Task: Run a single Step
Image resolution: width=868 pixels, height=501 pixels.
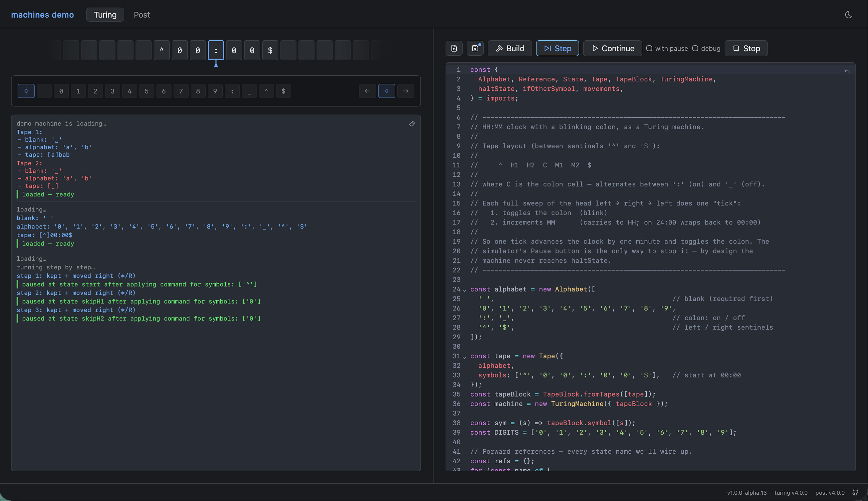Action: tap(558, 48)
